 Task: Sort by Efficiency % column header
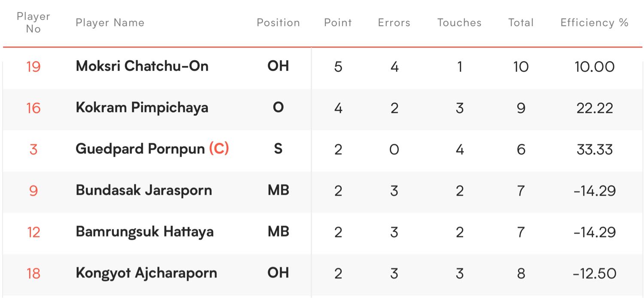[x=595, y=23]
